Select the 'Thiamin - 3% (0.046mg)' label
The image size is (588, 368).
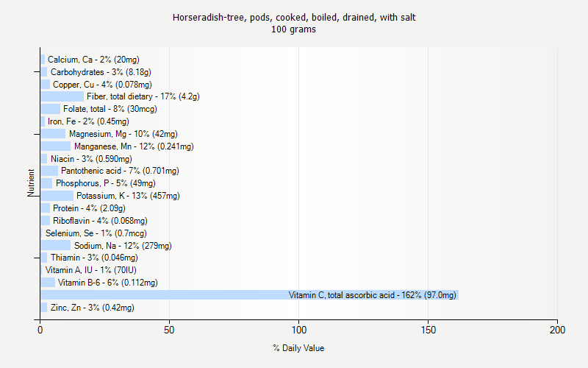click(94, 258)
